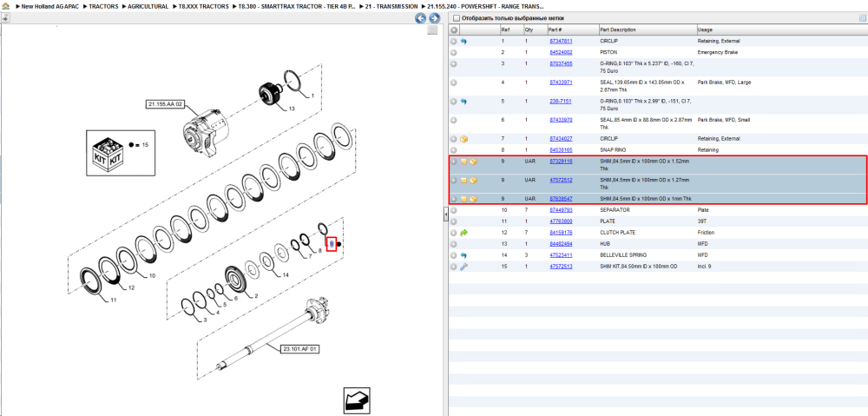
Task: Open part number 87347811 link
Action: (x=561, y=42)
